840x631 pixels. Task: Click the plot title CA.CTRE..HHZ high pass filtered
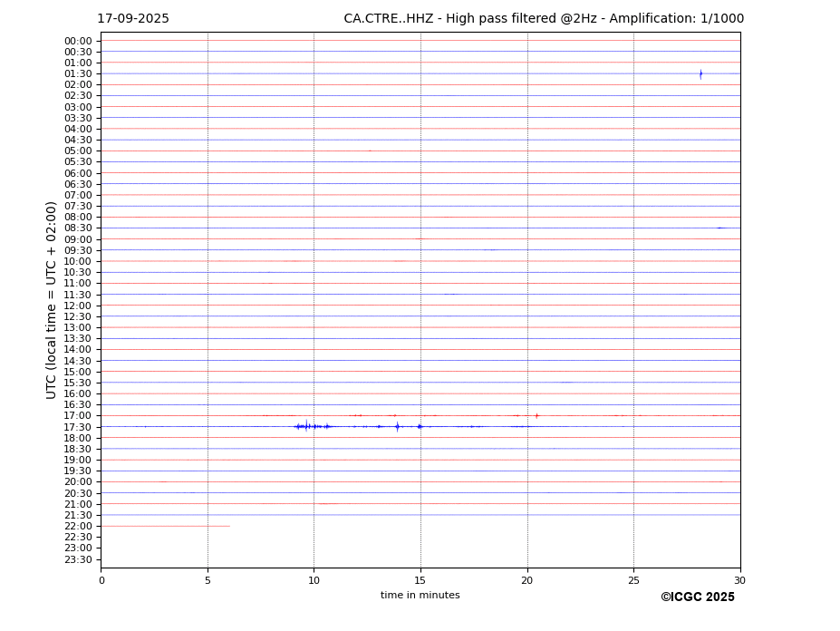click(x=544, y=19)
